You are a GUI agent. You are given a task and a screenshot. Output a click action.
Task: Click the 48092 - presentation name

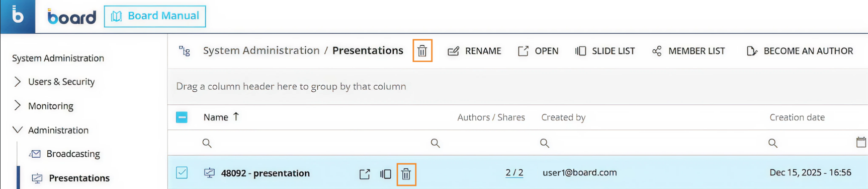click(x=266, y=173)
